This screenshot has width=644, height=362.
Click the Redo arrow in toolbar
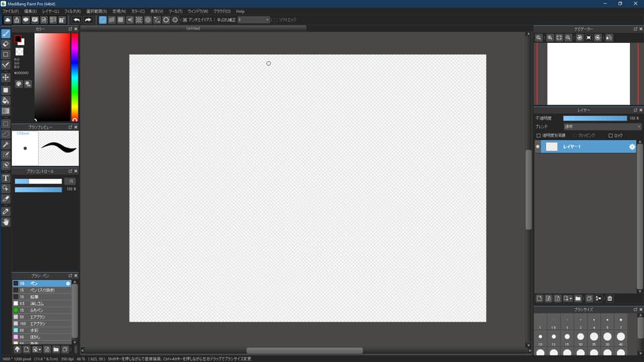pos(88,19)
